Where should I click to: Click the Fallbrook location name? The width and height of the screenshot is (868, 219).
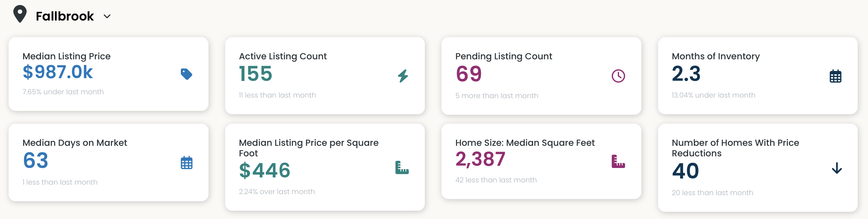click(x=65, y=16)
